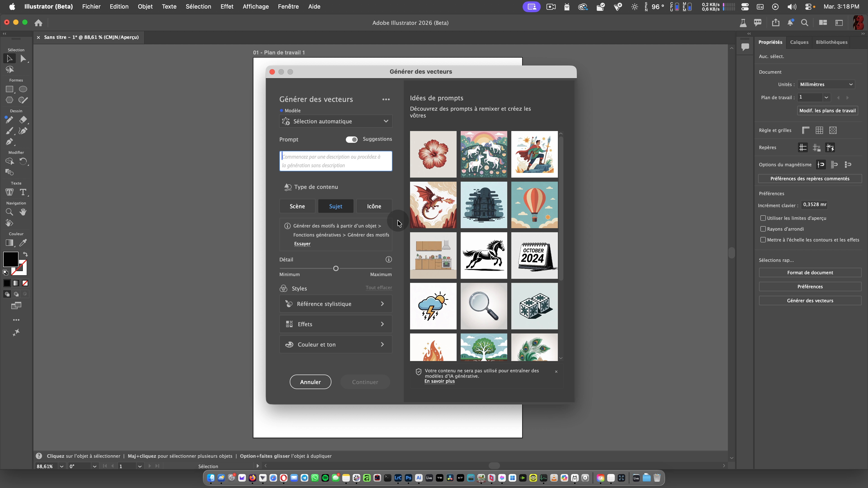Image resolution: width=868 pixels, height=488 pixels.
Task: Choose the Hand tool
Action: pos(23,212)
